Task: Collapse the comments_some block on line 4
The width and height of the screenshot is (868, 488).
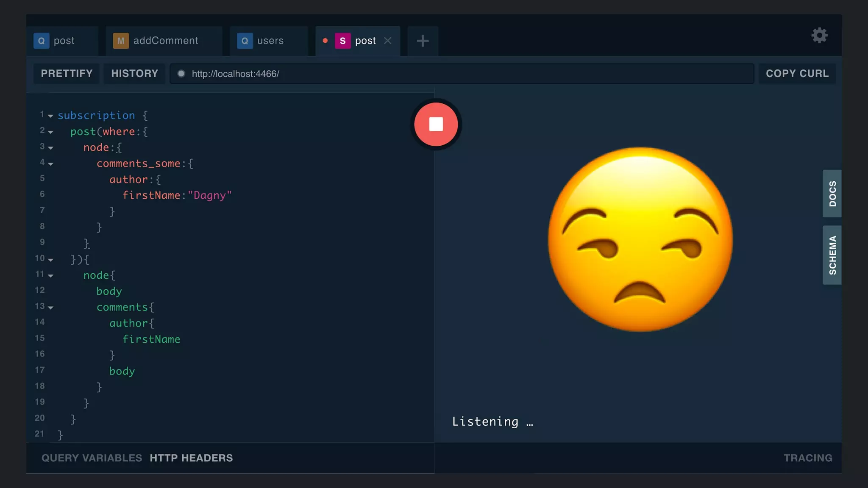Action: (x=50, y=164)
